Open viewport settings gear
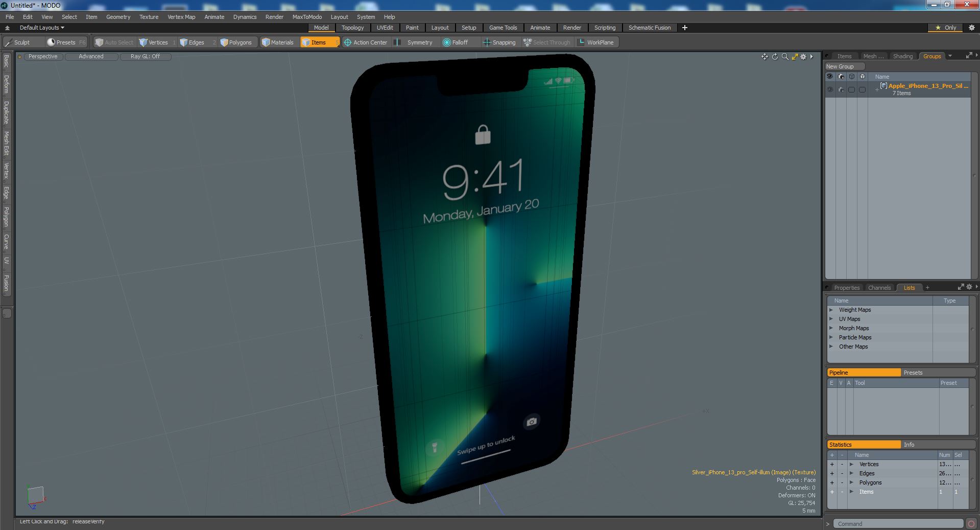Screen dimensions: 980x530 pyautogui.click(x=803, y=57)
